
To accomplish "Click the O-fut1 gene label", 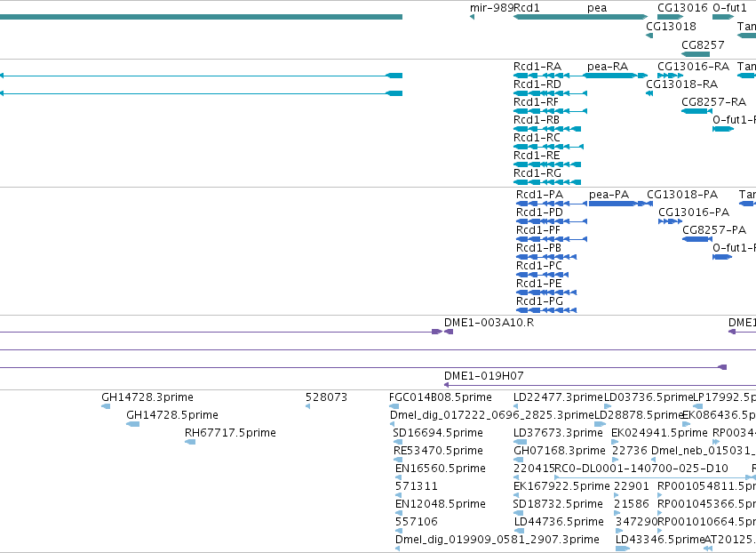I will tap(729, 8).
